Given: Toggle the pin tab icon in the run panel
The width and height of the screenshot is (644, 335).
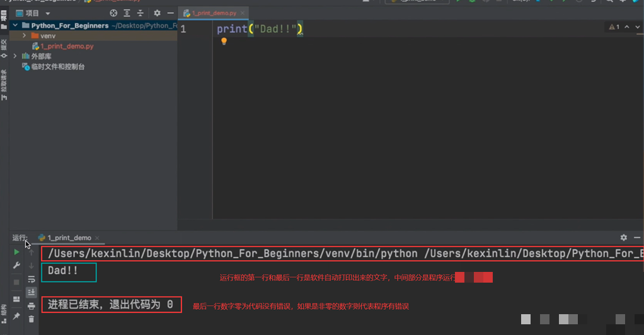Looking at the screenshot, I should (x=16, y=316).
